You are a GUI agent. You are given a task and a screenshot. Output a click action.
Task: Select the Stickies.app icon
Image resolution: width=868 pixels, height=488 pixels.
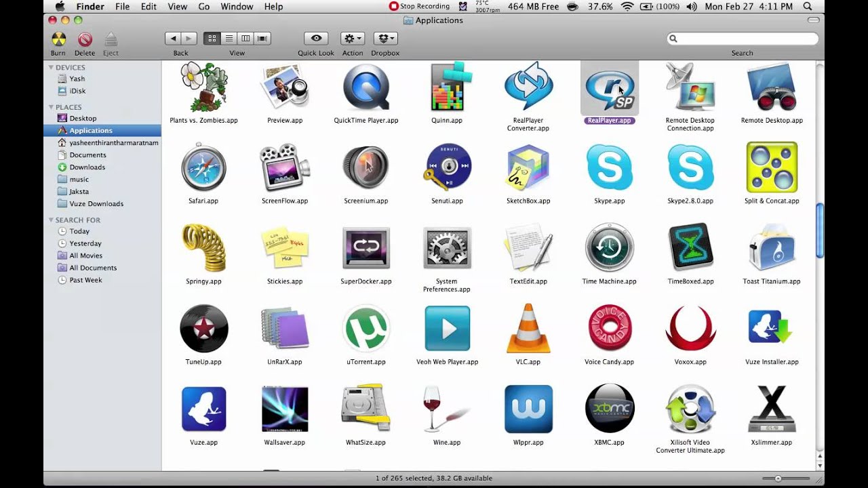click(285, 248)
